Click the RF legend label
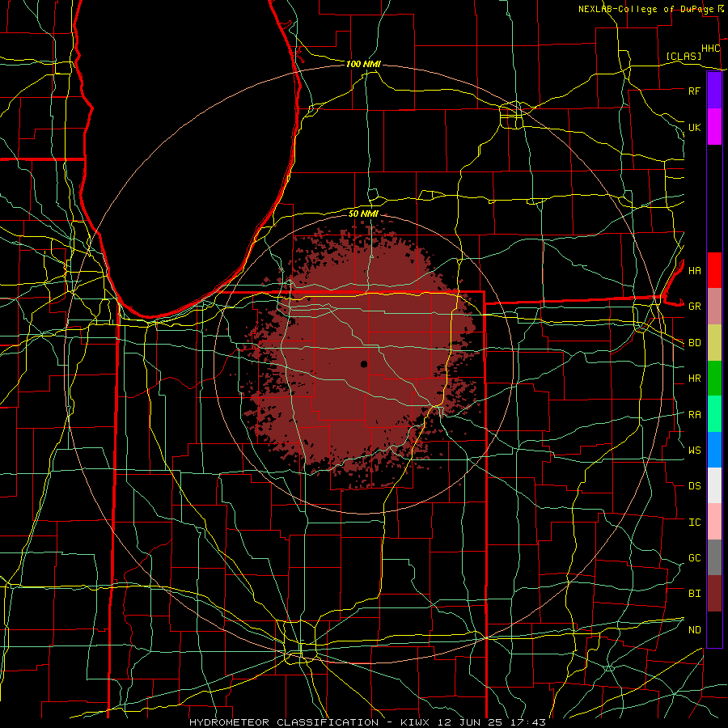Screen dimensions: 728x728 694,91
